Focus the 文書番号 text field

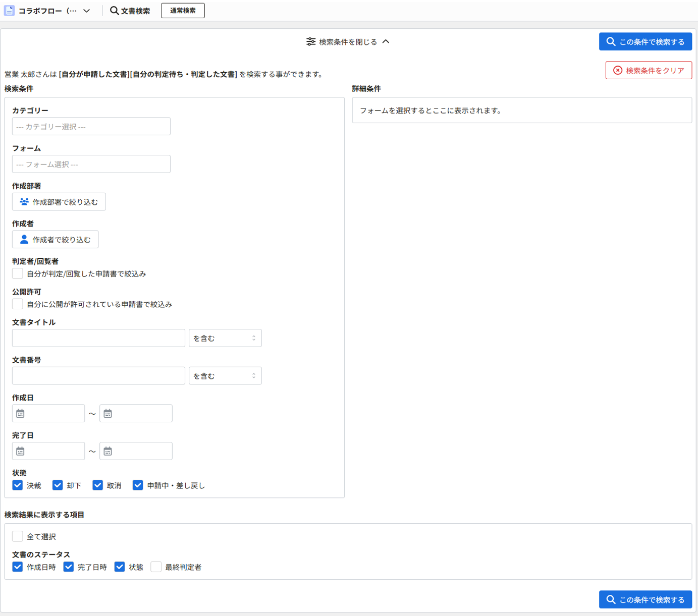click(98, 376)
